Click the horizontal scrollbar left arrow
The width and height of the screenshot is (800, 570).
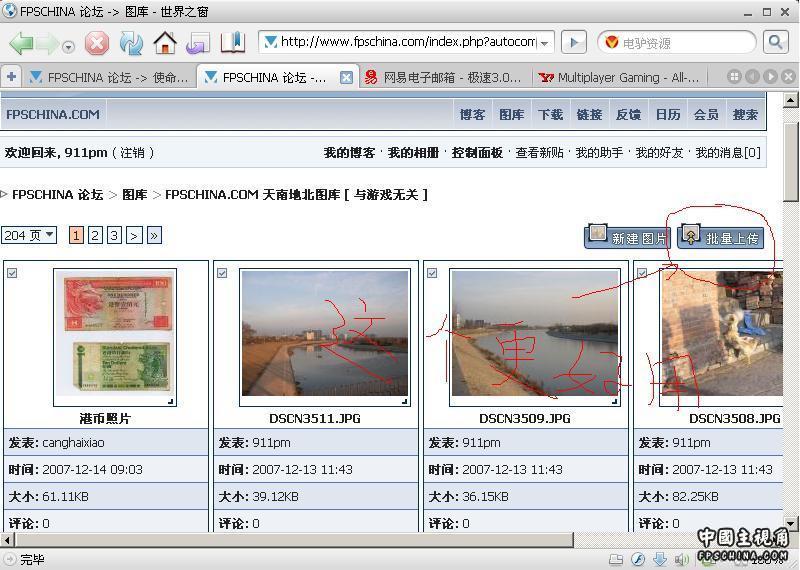click(7, 539)
